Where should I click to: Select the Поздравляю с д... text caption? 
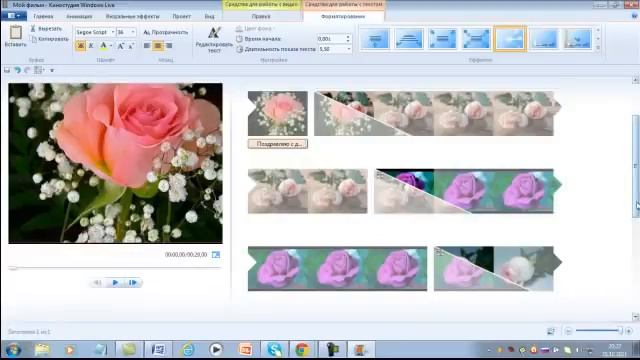[x=278, y=144]
